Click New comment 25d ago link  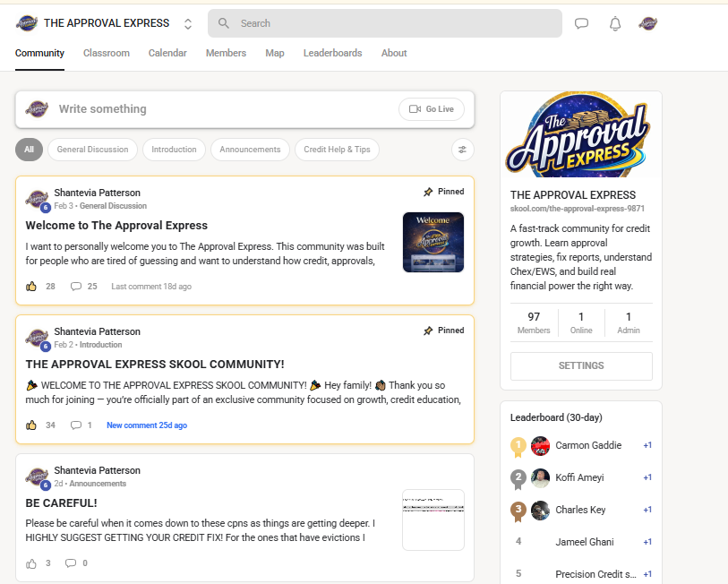(147, 425)
